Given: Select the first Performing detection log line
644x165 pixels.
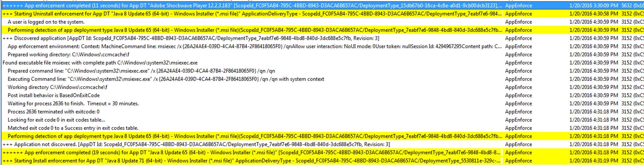Looking at the screenshot, I should 322,30.
